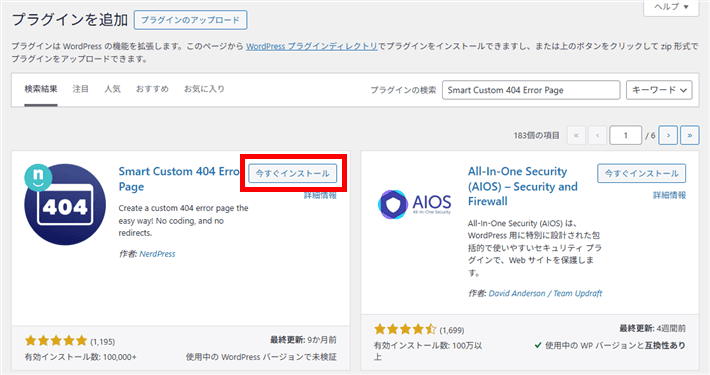Click 有効インストール数: 100,000+ text
710x375 pixels.
click(x=81, y=357)
